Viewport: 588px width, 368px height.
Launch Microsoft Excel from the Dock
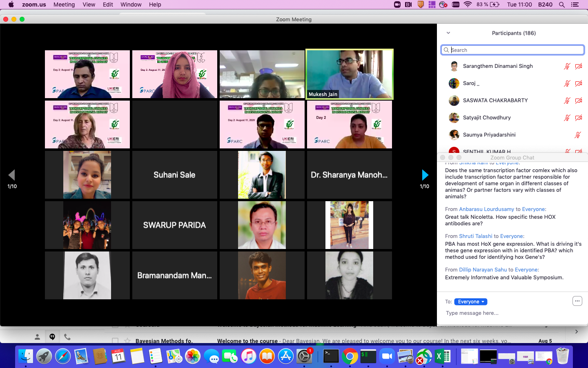click(x=442, y=357)
